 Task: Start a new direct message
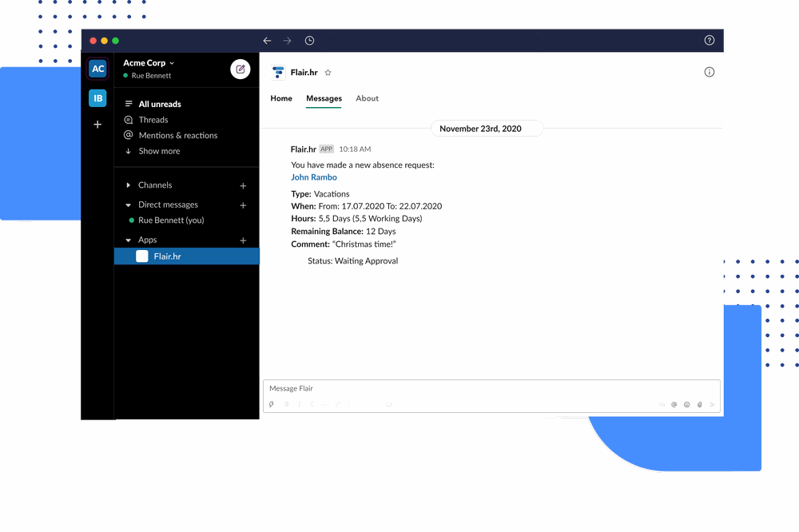243,205
